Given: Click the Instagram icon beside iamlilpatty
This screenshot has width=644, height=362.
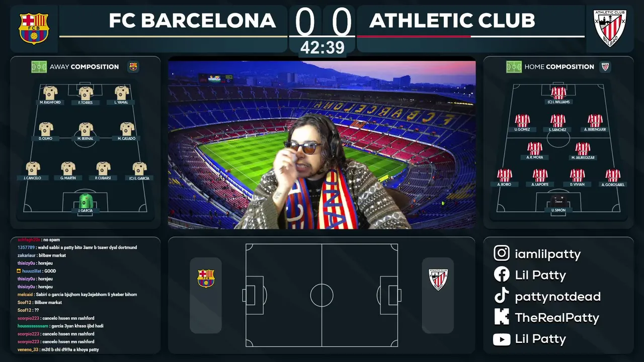Looking at the screenshot, I should (x=502, y=253).
